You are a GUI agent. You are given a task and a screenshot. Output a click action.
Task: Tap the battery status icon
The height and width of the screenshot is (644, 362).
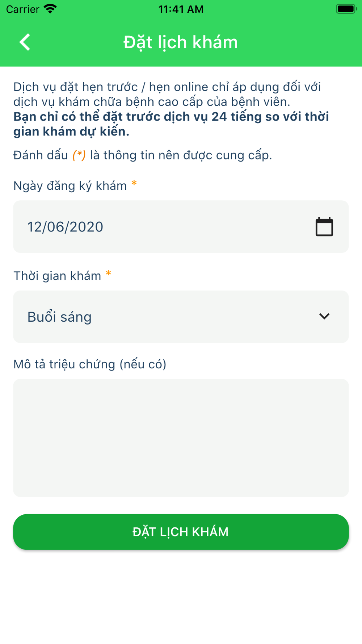click(x=346, y=9)
